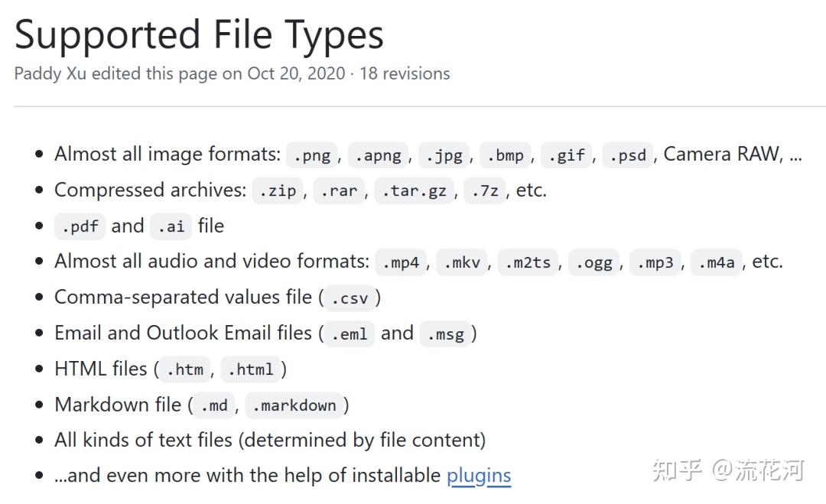Image resolution: width=826 pixels, height=504 pixels.
Task: Open the plugins link
Action: [x=478, y=476]
